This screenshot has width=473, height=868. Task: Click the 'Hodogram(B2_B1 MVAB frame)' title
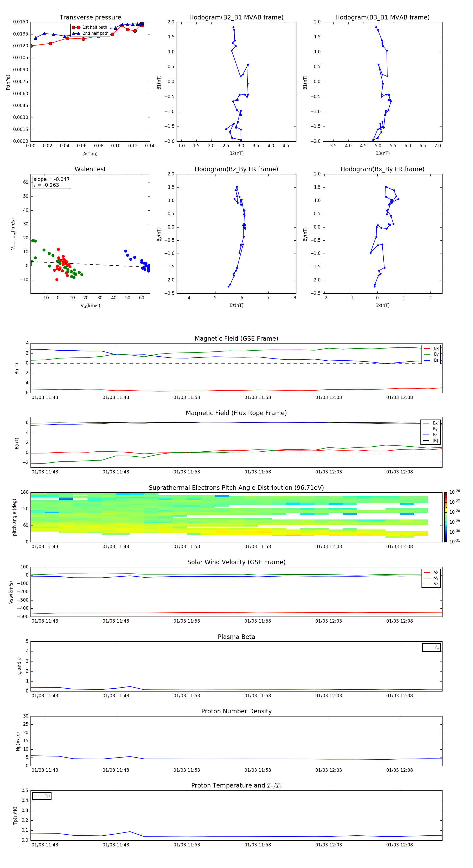click(236, 18)
